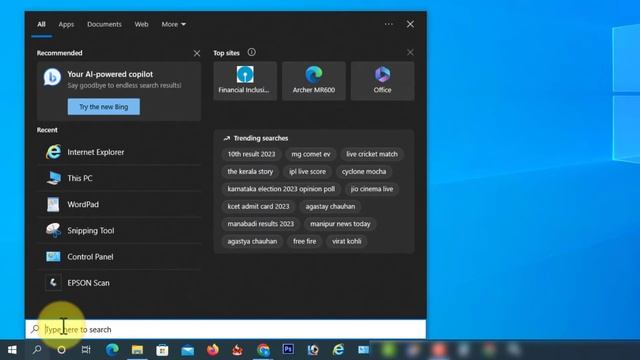Click the Top sites info icon
640x360 pixels.
tap(251, 52)
